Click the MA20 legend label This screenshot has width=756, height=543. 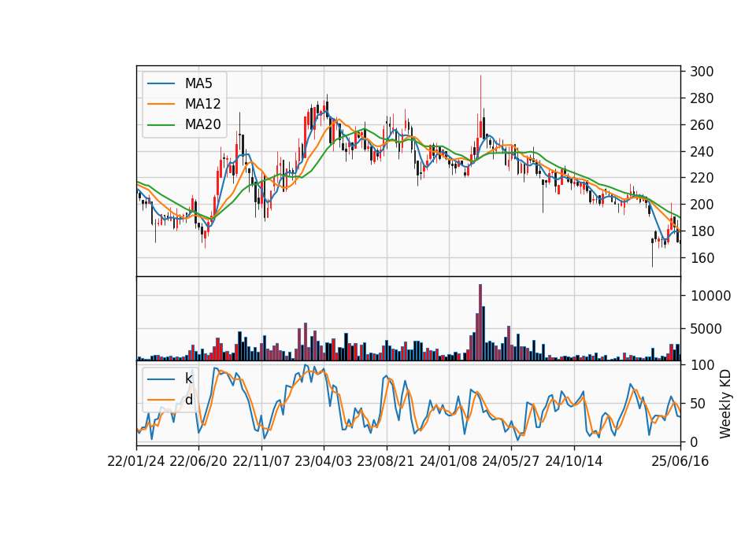[202, 124]
